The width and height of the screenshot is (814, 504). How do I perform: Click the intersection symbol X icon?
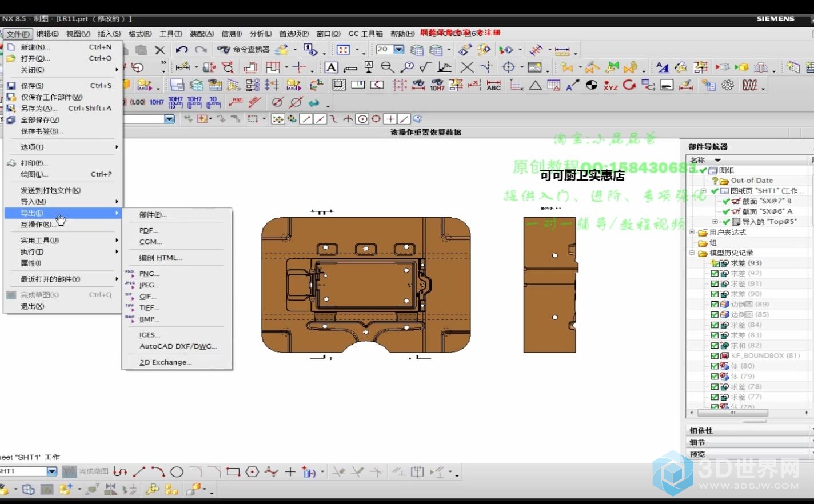pos(467,67)
